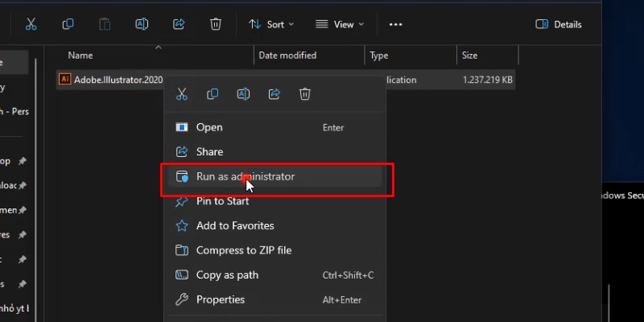Click the Share icon in the top toolbar
The height and width of the screenshot is (322, 644).
179,24
